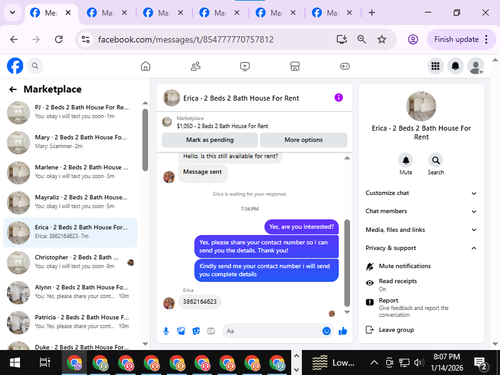500x375 pixels.
Task: Open Erica's large listing thumbnail
Action: click(421, 106)
